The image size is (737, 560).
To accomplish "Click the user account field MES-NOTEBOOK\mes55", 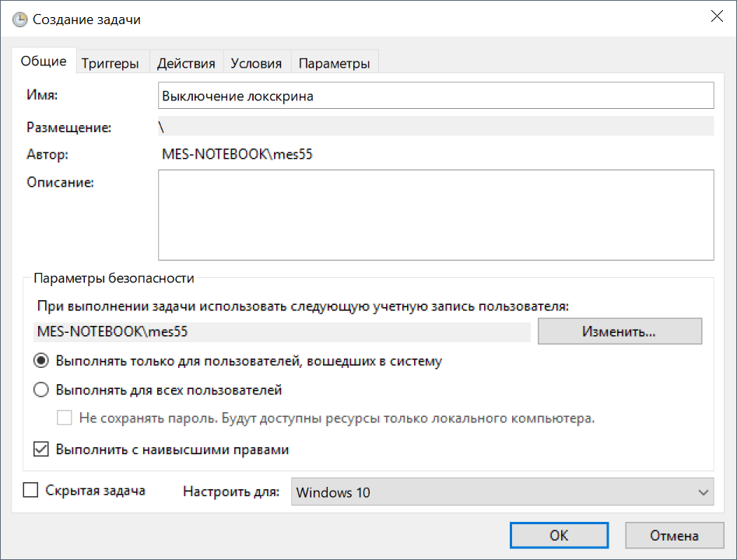I will pyautogui.click(x=282, y=331).
